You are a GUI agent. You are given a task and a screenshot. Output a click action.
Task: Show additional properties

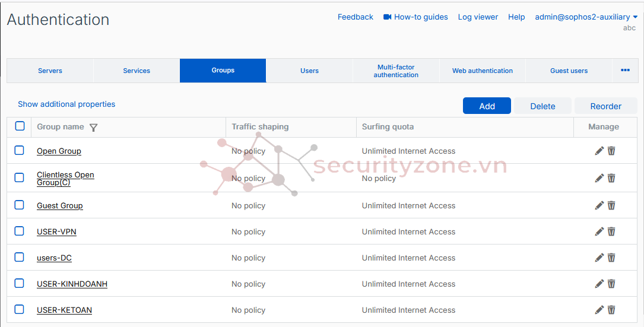66,104
